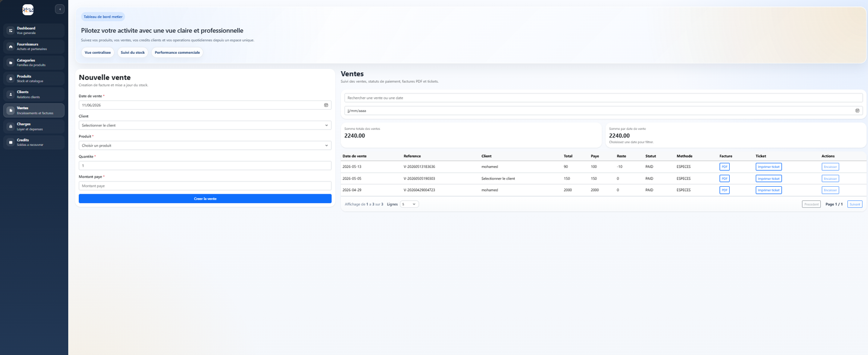Screen dimensions: 868x355
Task: Select reference cell V-20260505190303
Action: (419, 179)
